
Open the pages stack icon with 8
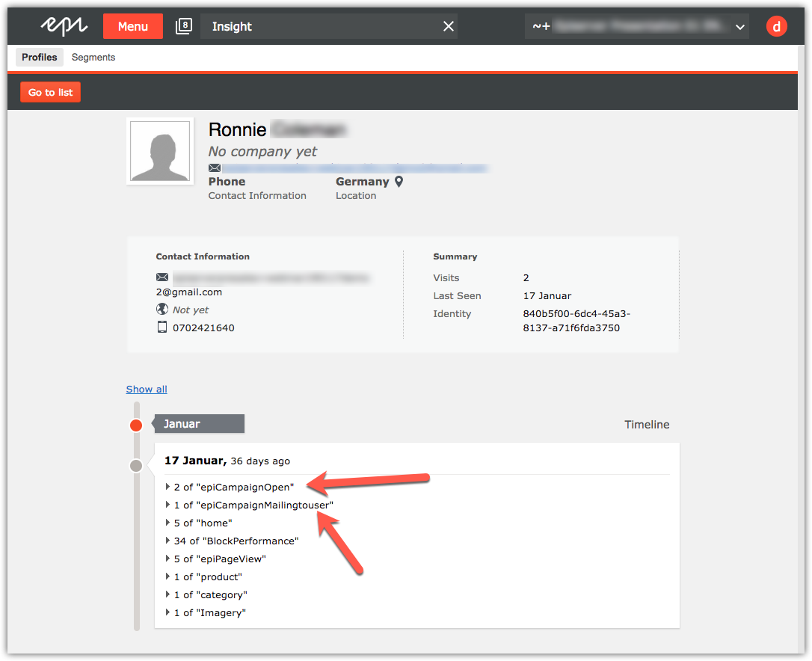coord(183,26)
